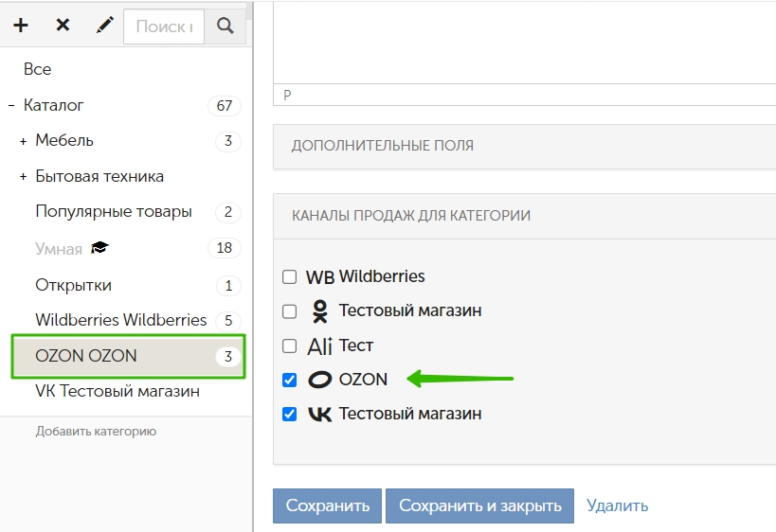Select Популярные товары category
Viewport: 776px width, 532px height.
[114, 212]
